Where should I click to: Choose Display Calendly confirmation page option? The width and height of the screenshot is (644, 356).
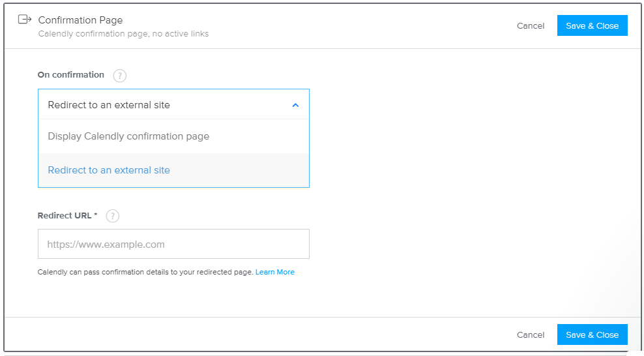pyautogui.click(x=173, y=136)
